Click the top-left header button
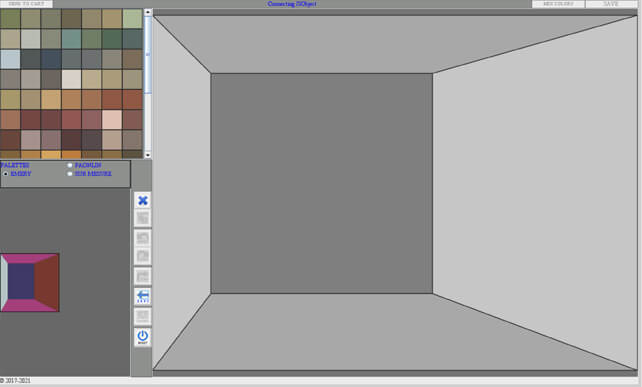Image resolution: width=642 pixels, height=387 pixels. [x=26, y=4]
